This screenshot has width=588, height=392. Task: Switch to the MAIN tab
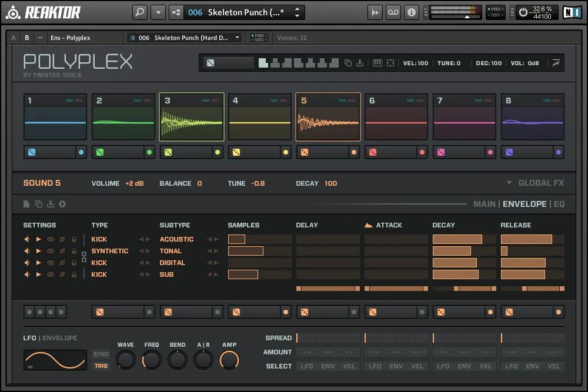(484, 204)
